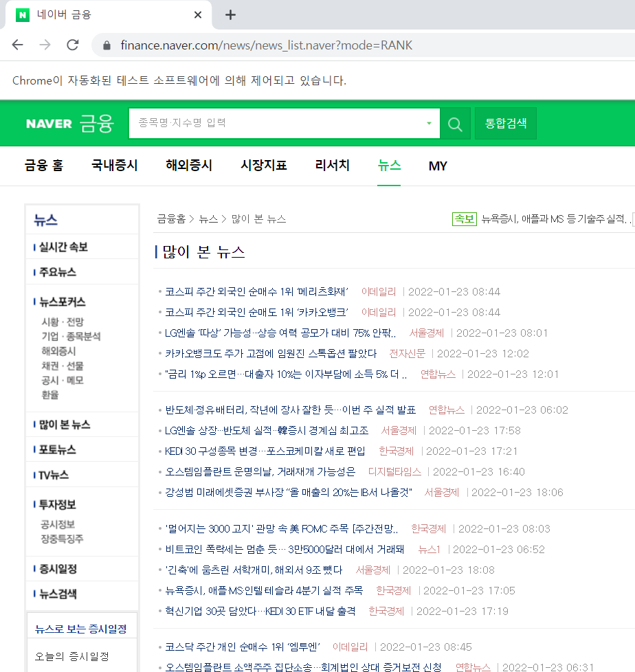
Task: Open article LG엔솔 상장 반도체 실적
Action: (x=267, y=431)
